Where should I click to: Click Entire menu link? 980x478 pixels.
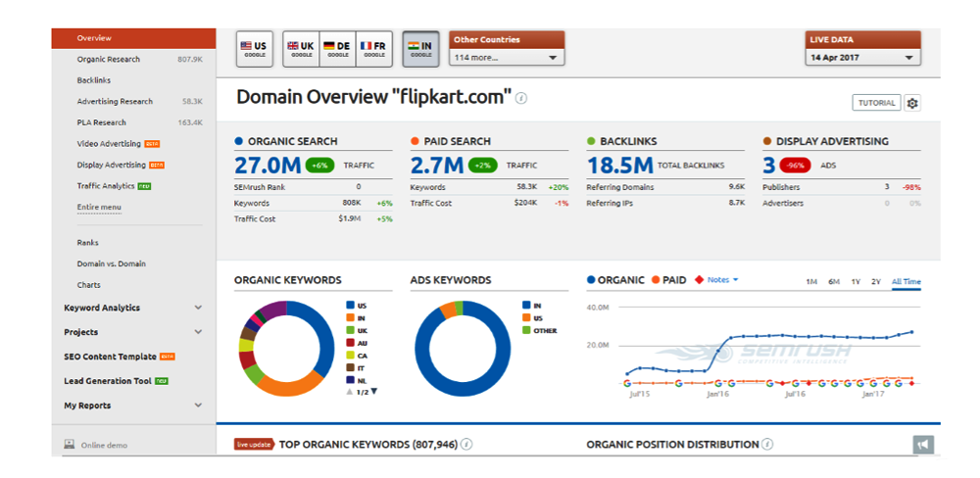(99, 207)
